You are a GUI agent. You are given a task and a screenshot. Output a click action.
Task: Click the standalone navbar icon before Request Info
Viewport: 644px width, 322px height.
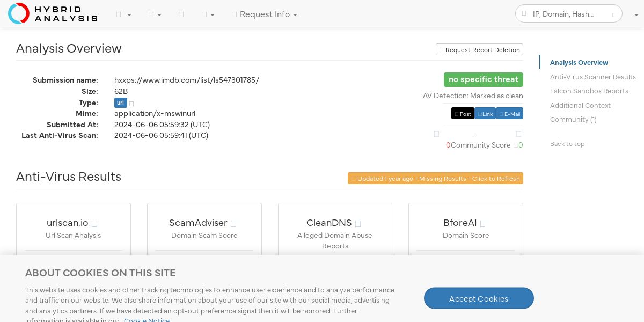click(181, 14)
